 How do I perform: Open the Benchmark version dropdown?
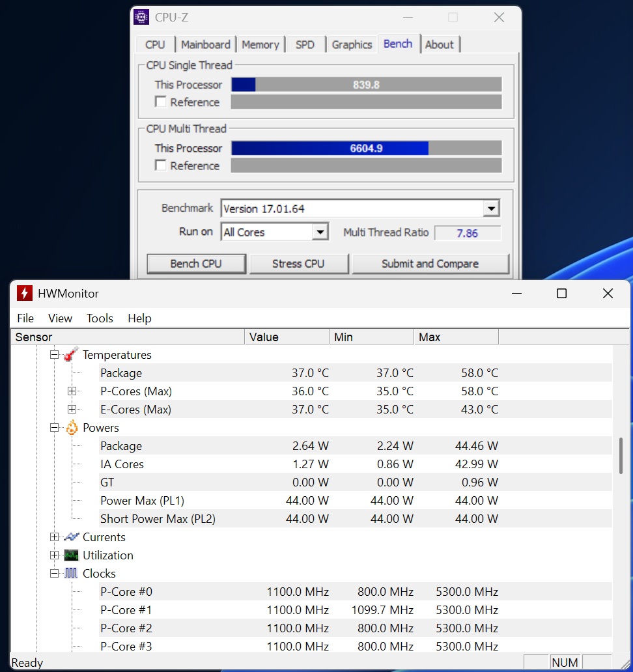click(x=491, y=209)
